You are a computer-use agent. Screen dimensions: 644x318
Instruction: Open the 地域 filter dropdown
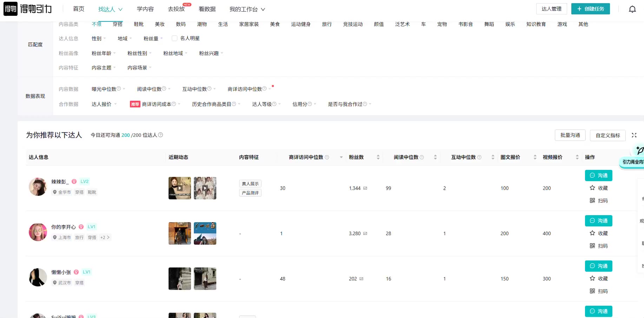click(x=125, y=38)
